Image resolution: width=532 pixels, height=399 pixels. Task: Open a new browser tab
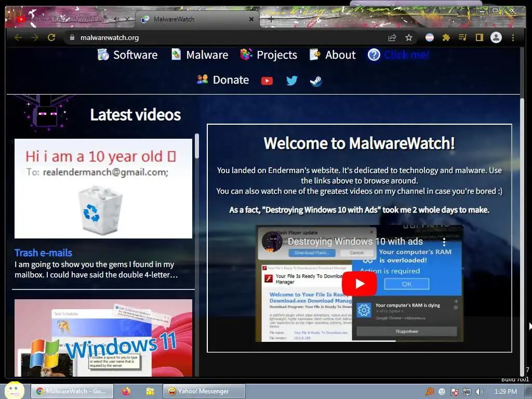271,19
